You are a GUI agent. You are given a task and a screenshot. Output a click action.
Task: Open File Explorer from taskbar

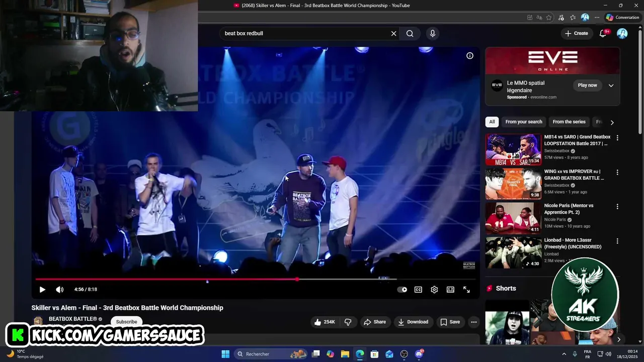345,354
